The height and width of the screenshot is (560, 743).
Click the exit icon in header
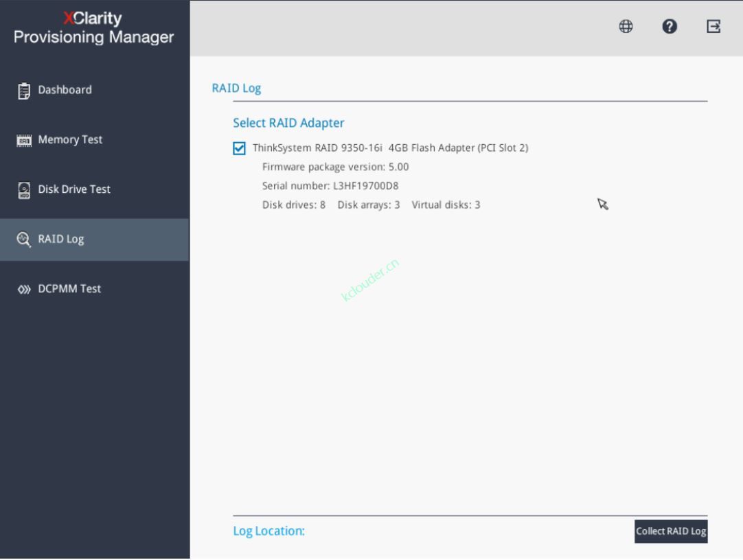(x=713, y=26)
